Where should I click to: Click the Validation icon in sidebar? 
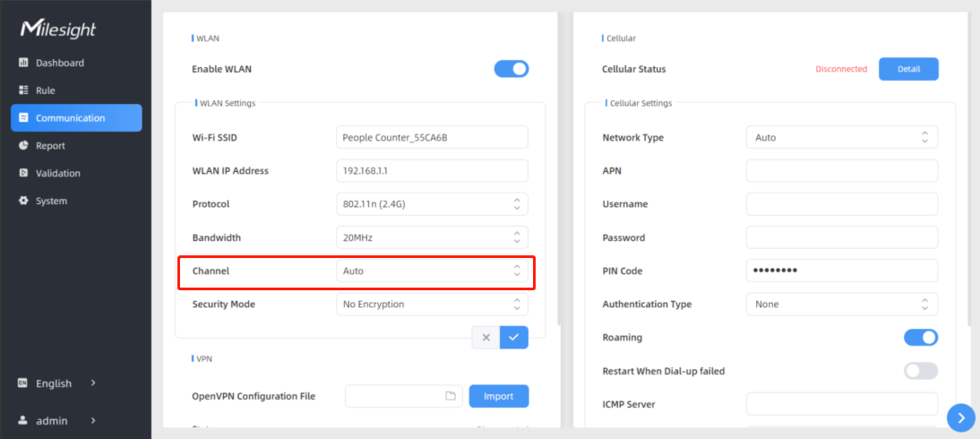(24, 173)
